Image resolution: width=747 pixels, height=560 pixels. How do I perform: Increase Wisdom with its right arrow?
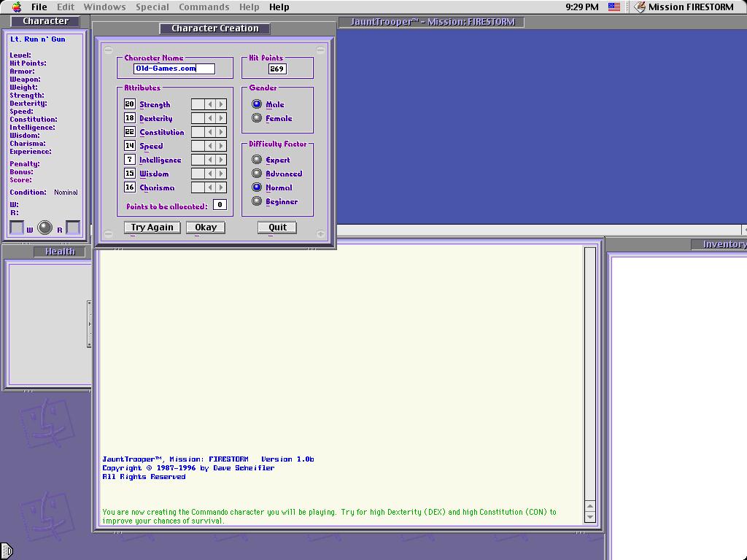click(x=221, y=174)
